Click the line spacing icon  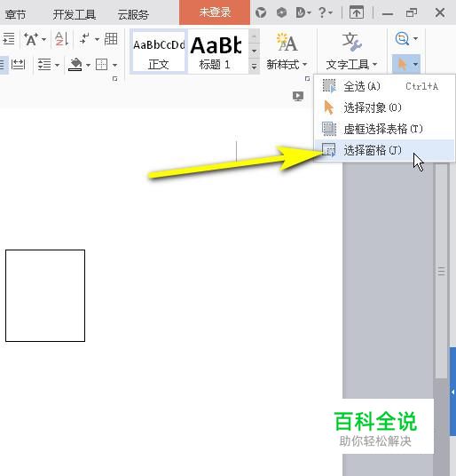point(44,65)
